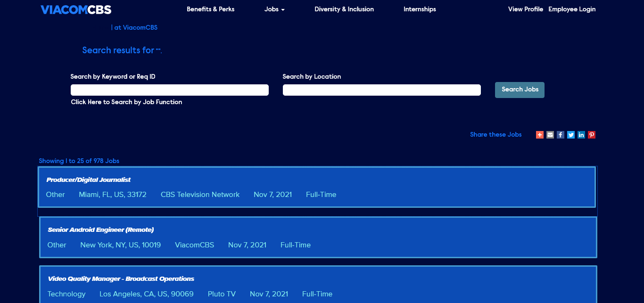
Task: Share these jobs via email icon
Action: pyautogui.click(x=550, y=135)
